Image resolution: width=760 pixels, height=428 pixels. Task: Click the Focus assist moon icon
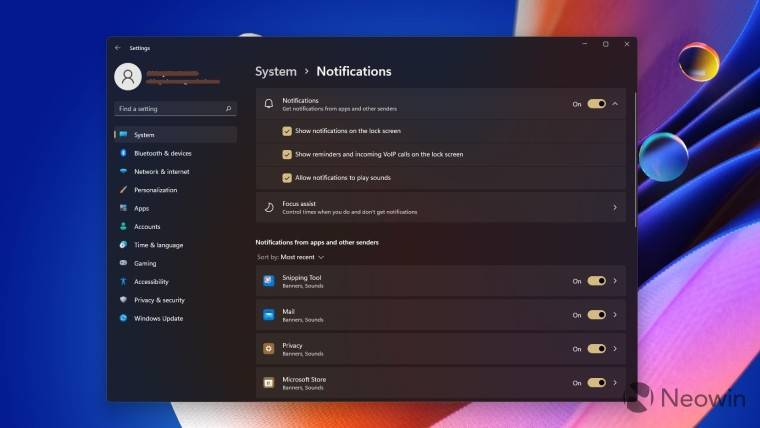pyautogui.click(x=269, y=207)
